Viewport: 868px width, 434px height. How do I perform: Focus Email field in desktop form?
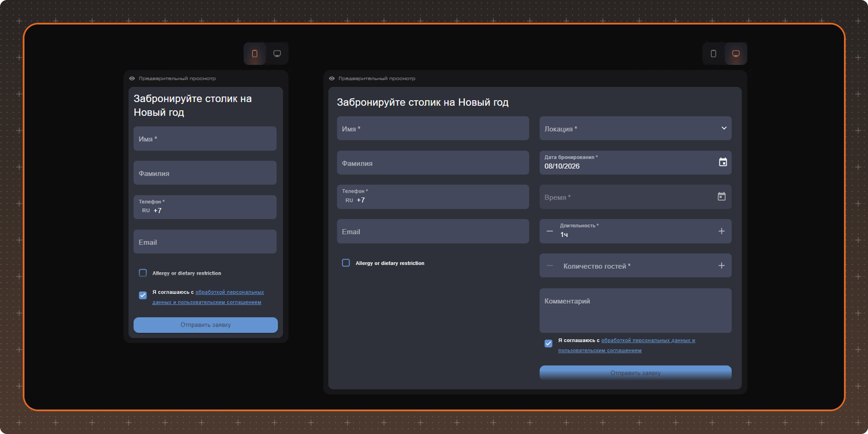point(433,231)
